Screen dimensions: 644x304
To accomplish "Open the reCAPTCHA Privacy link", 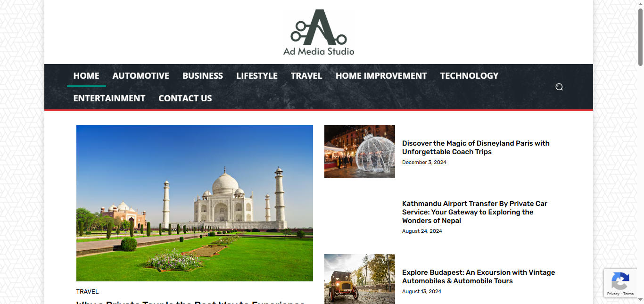I will click(613, 294).
